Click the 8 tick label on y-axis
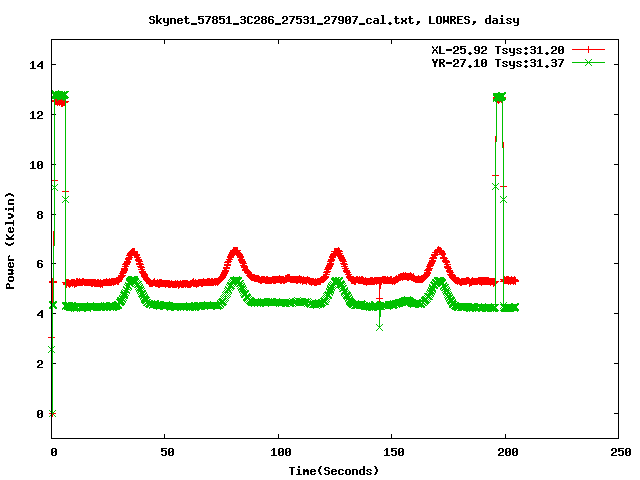Viewport: 640px width, 480px height. (40, 214)
